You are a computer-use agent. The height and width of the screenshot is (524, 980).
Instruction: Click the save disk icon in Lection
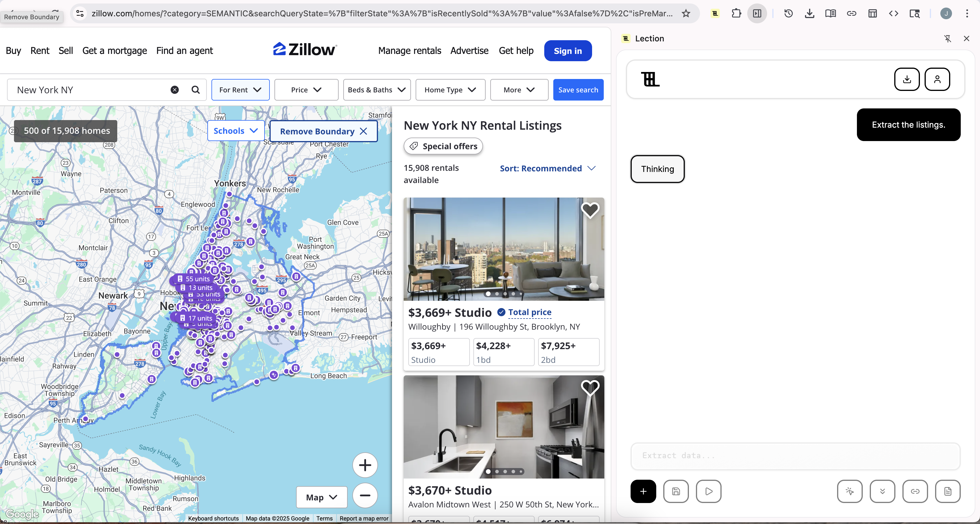click(x=676, y=491)
